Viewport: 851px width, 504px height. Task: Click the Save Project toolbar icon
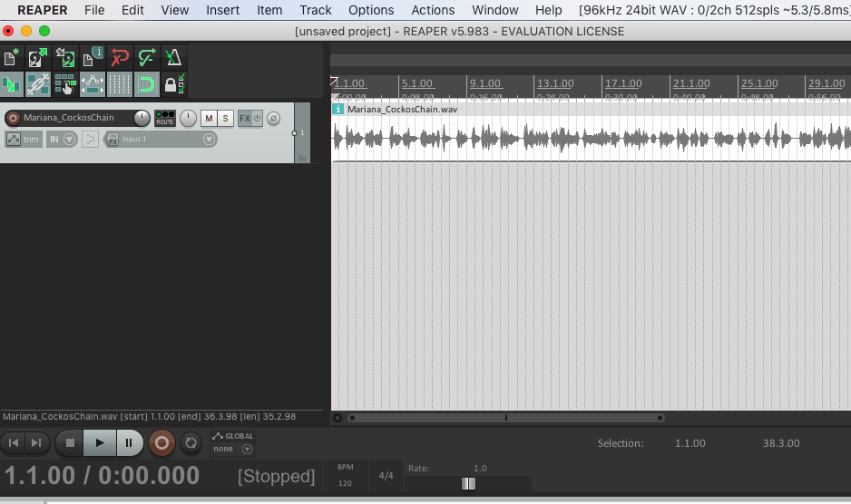[x=65, y=59]
